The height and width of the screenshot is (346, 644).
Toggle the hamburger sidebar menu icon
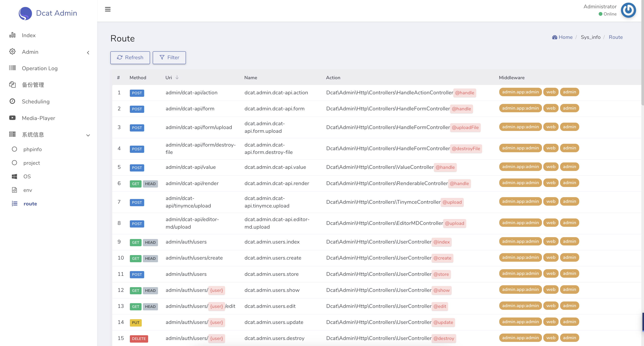pyautogui.click(x=108, y=9)
